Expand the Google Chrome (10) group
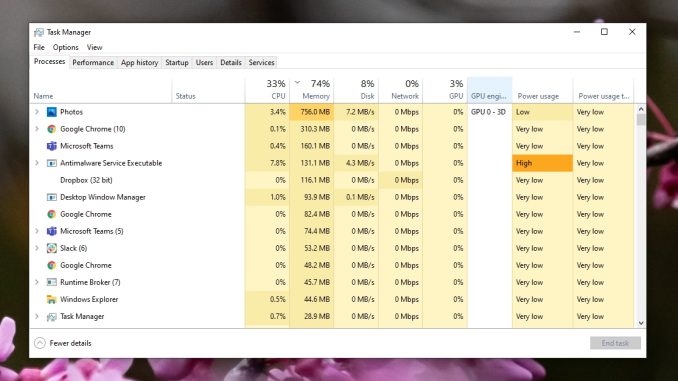The image size is (678, 381). [37, 129]
